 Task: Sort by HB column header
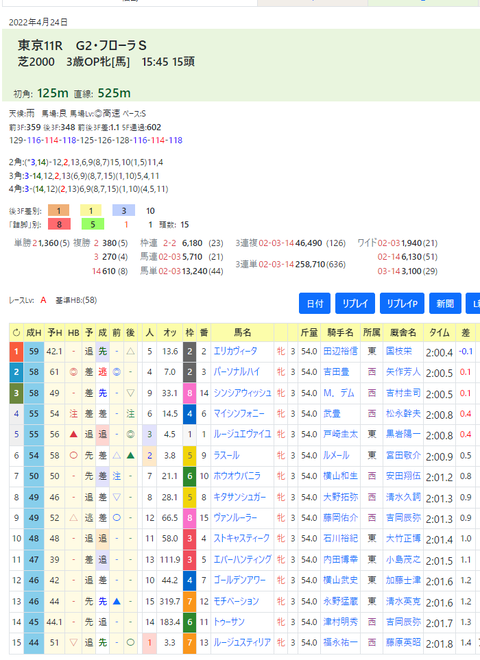[x=74, y=333]
